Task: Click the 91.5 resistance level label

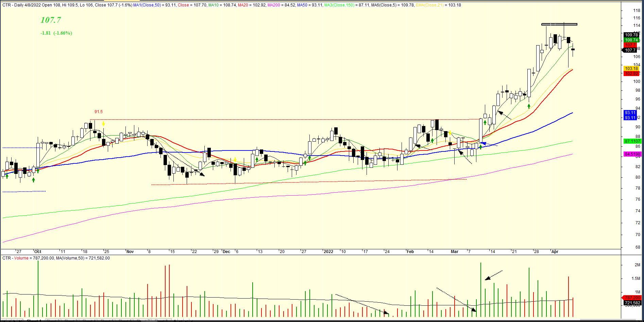Action: click(98, 112)
